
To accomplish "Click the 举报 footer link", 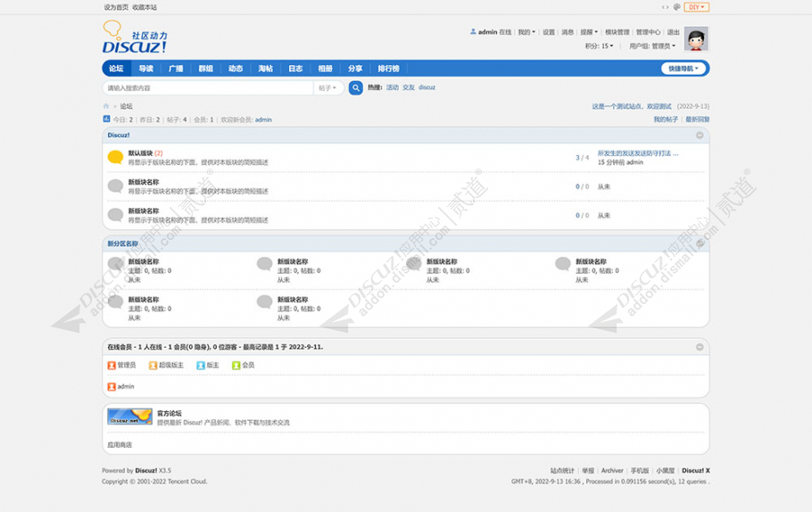I will [x=588, y=471].
